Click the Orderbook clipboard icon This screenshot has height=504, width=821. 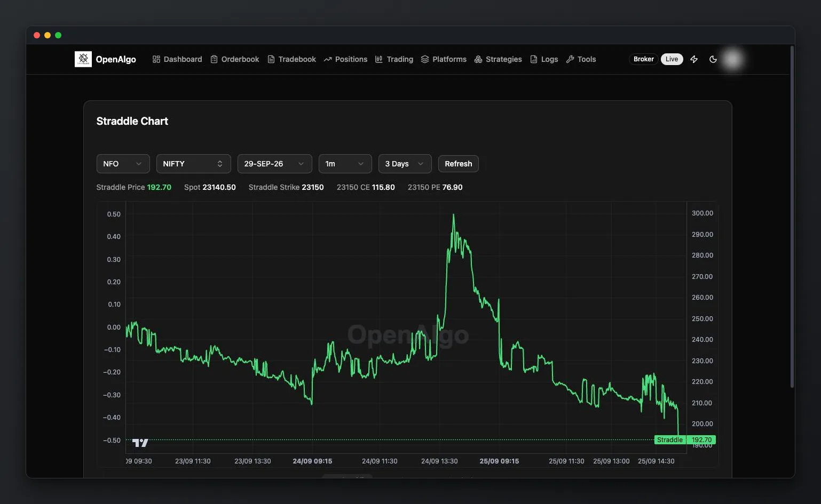click(x=214, y=59)
